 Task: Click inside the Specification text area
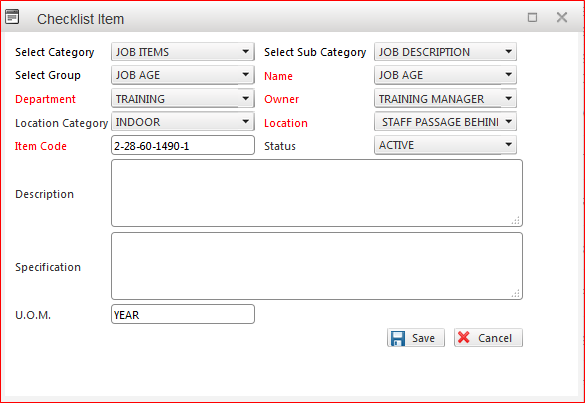[x=317, y=266]
